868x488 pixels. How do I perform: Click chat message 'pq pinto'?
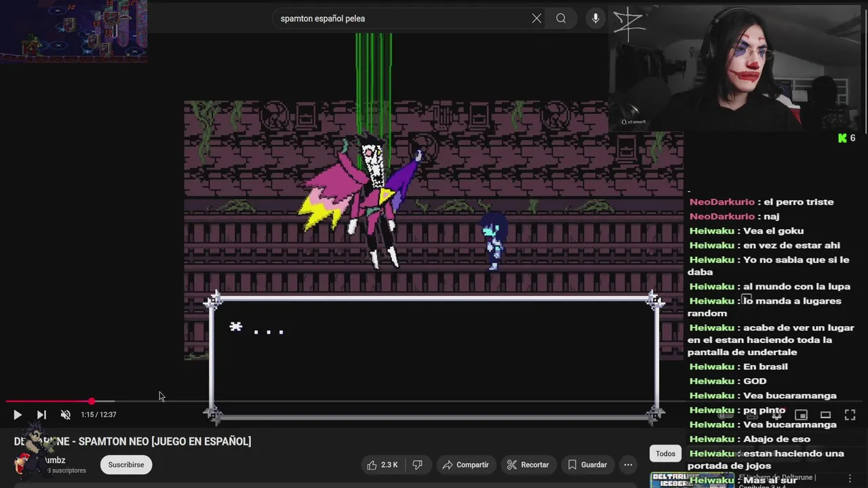coord(764,410)
